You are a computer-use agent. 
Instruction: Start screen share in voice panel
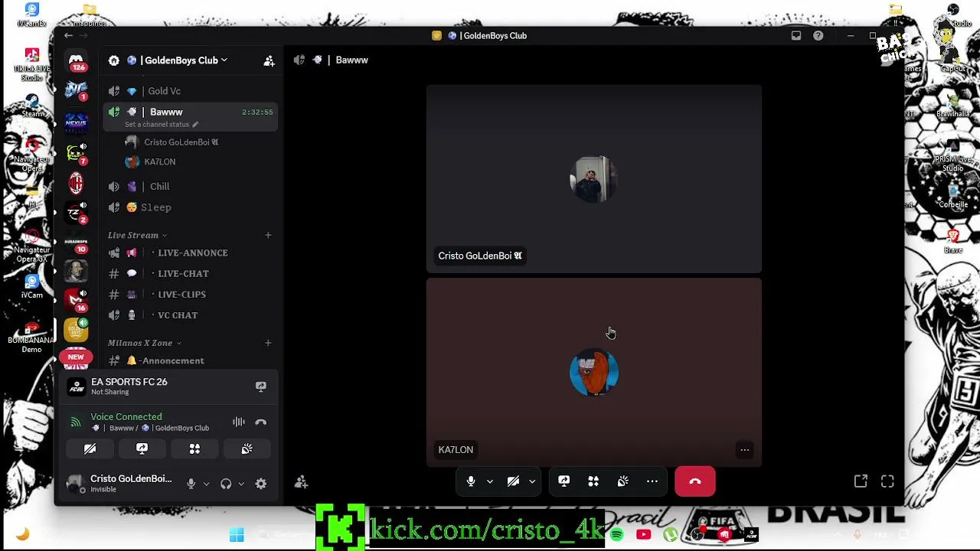coord(142,449)
